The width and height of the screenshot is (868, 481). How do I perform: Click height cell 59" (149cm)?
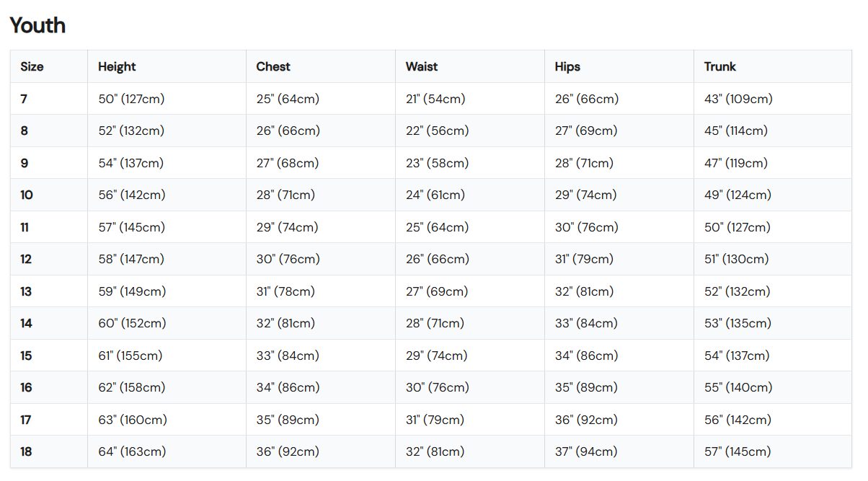pyautogui.click(x=132, y=291)
